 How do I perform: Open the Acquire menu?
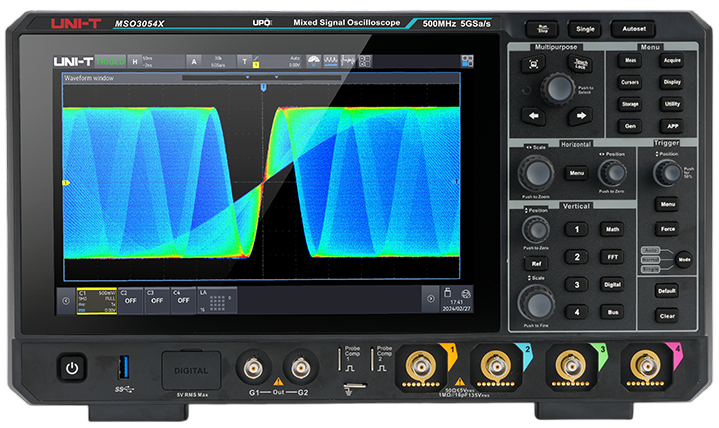[672, 61]
